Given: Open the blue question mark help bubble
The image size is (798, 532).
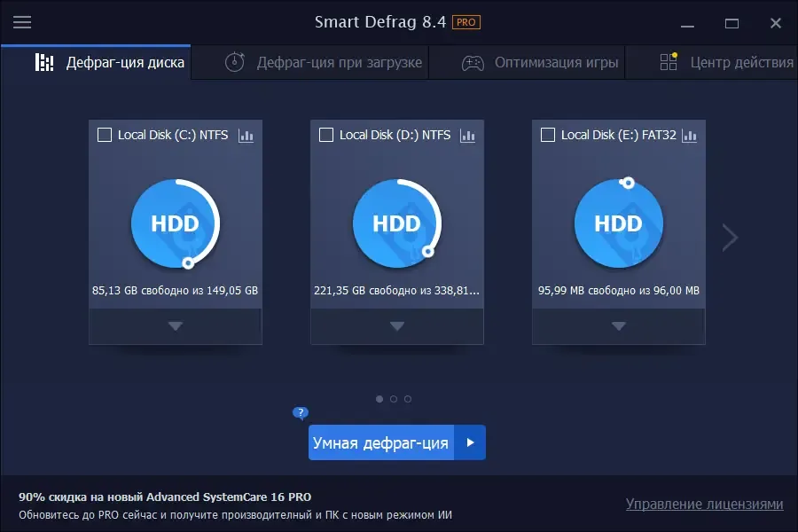Looking at the screenshot, I should [301, 412].
